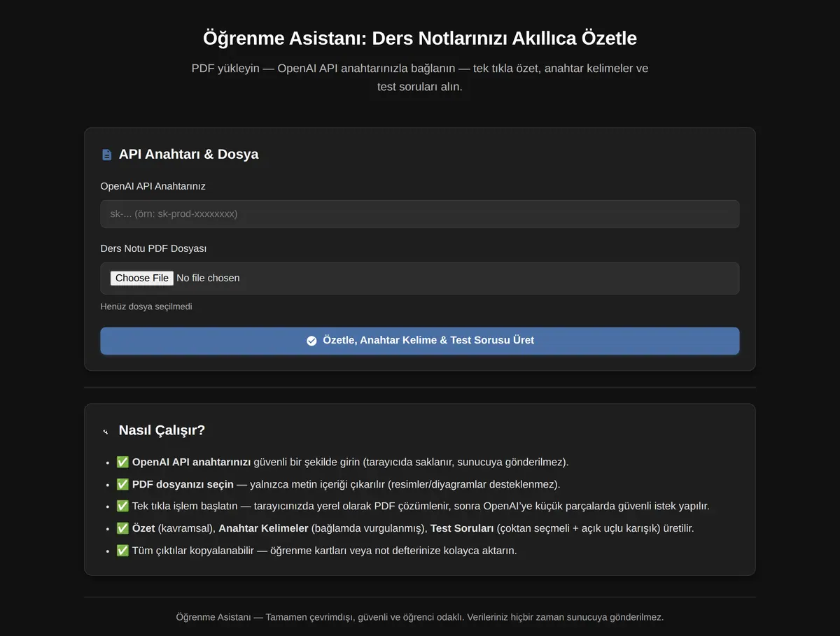Image resolution: width=840 pixels, height=636 pixels.
Task: Click the 'No file chosen' text
Action: pyautogui.click(x=208, y=278)
